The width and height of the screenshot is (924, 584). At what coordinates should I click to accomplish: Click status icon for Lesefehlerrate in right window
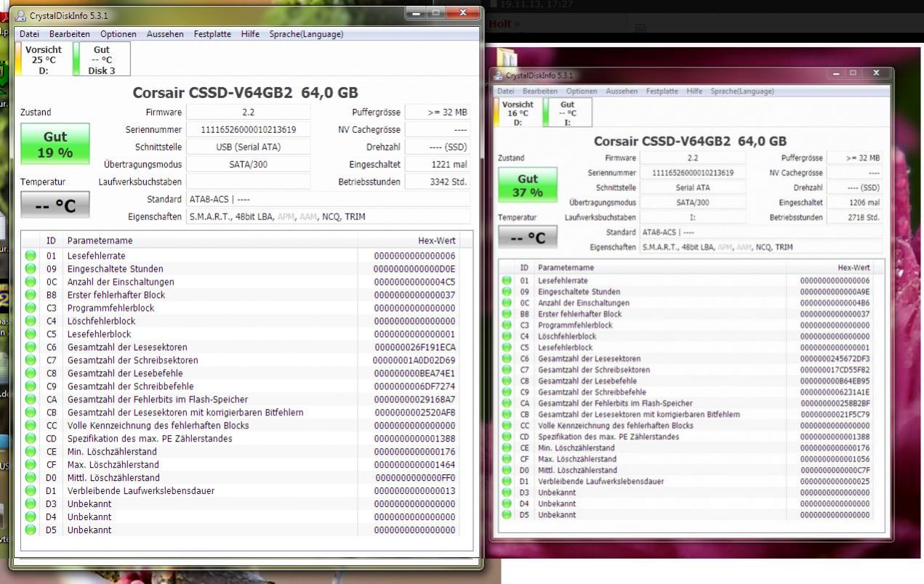(507, 280)
